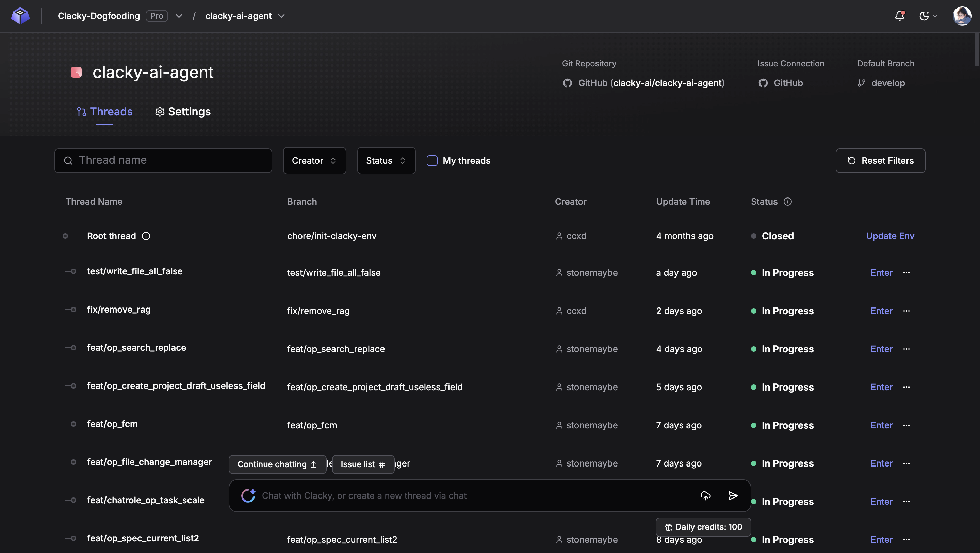Click the develop default branch
This screenshot has height=553, width=980.
pyautogui.click(x=881, y=83)
